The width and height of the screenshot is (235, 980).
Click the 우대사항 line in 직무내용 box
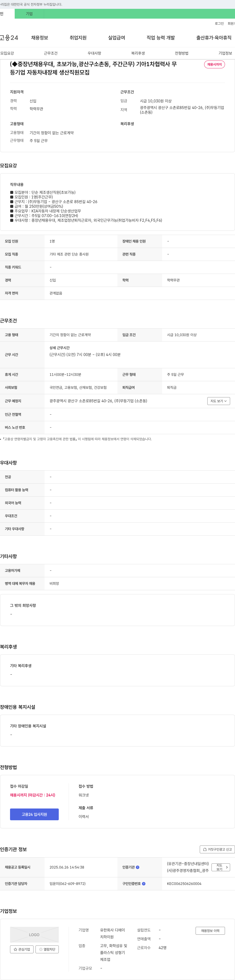click(86, 220)
